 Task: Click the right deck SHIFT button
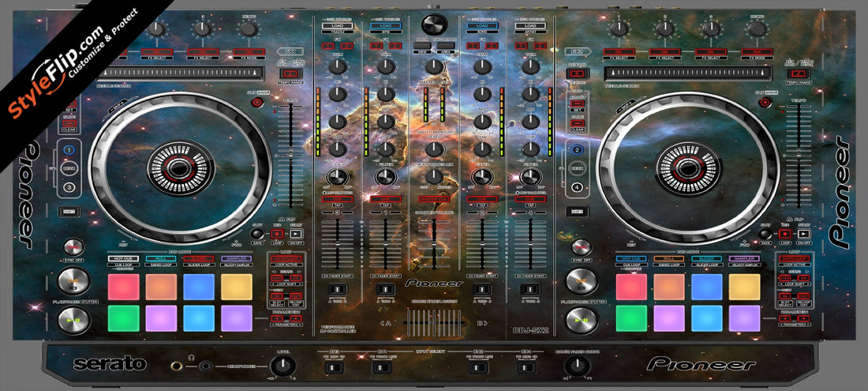(577, 211)
